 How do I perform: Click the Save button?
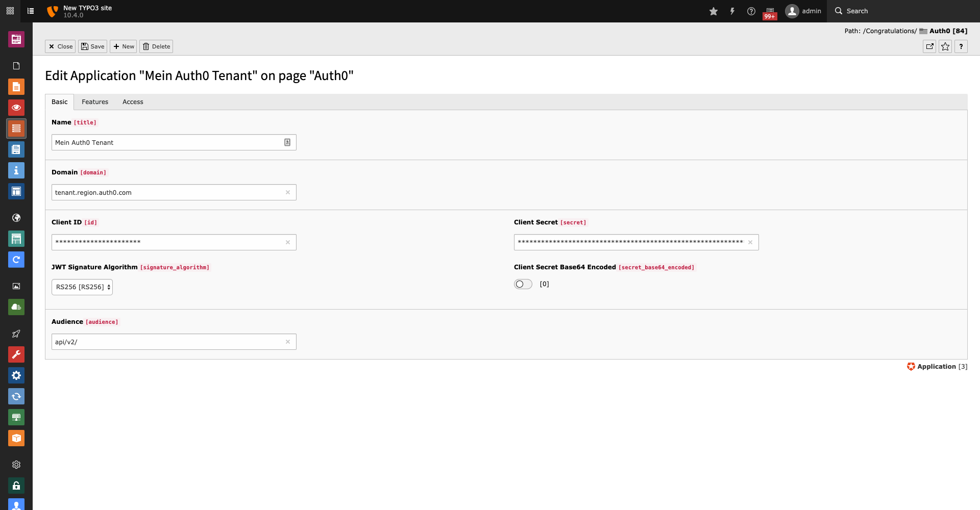92,46
